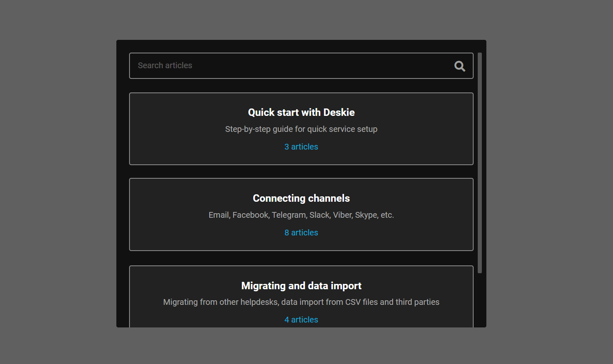Screen dimensions: 613x364
Task: Open the 8 articles link
Action: pos(301,233)
